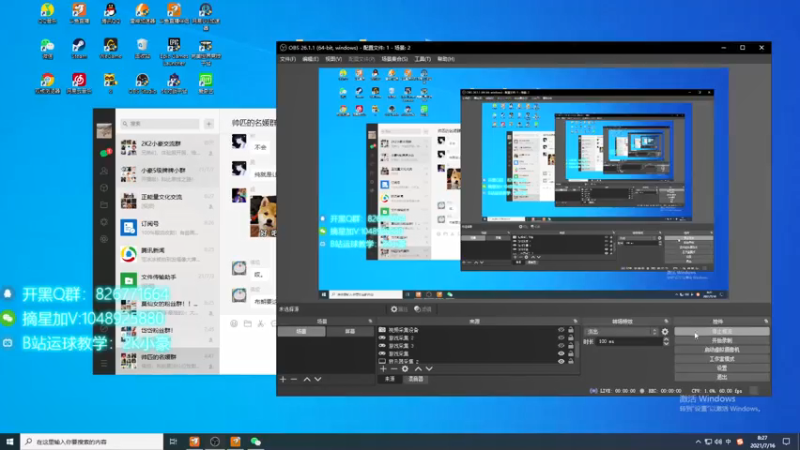This screenshot has width=800, height=450.
Task: Toggle visibility of 显示器采集 2 source
Action: tap(561, 361)
